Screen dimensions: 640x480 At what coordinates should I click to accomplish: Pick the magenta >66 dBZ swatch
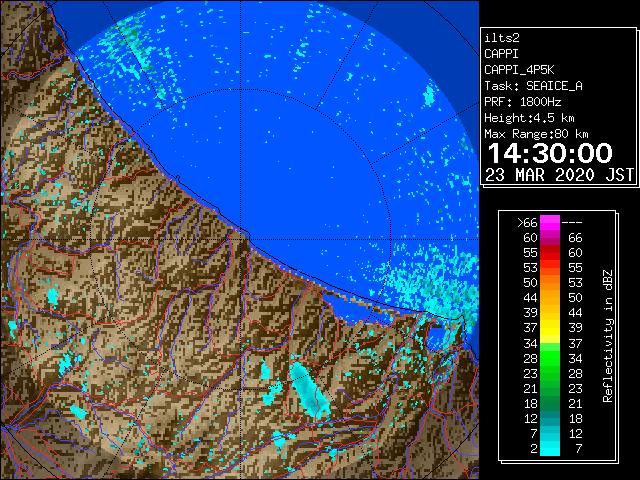(x=550, y=222)
